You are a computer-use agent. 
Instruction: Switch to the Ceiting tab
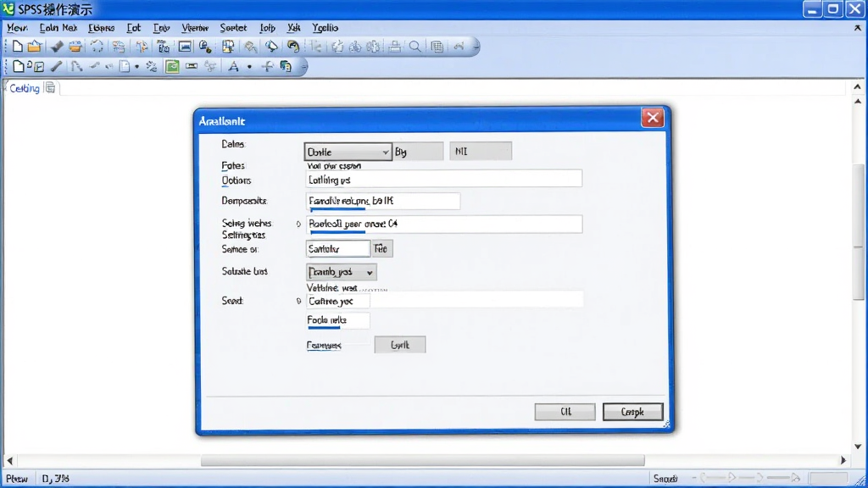click(x=25, y=88)
